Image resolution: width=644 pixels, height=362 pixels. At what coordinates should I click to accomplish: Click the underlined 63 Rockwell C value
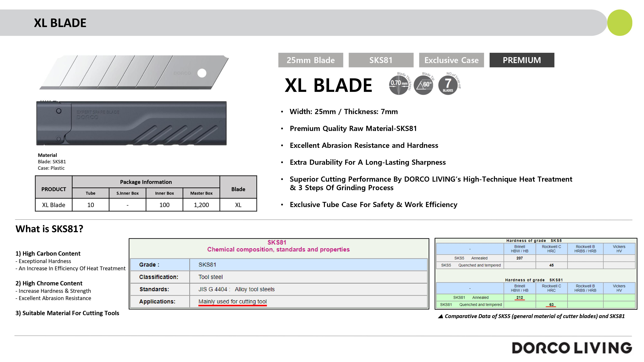[551, 305]
